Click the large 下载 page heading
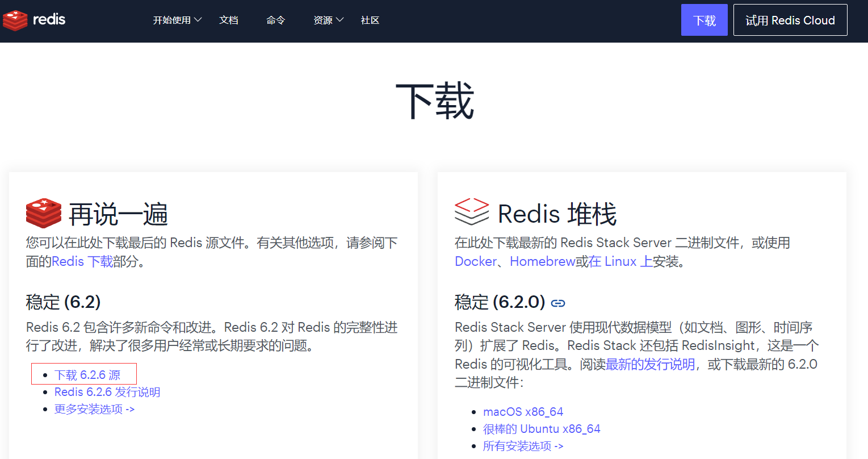Image resolution: width=868 pixels, height=459 pixels. [x=435, y=101]
